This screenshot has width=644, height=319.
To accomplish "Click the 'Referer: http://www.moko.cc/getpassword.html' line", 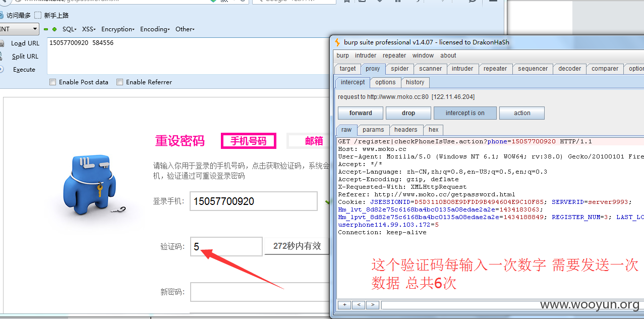I will pos(427,195).
